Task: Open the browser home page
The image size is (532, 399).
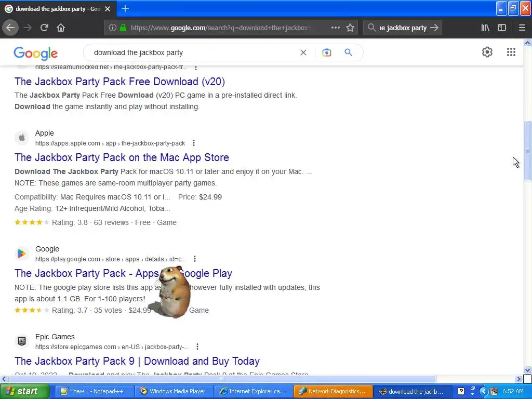Action: 61,28
